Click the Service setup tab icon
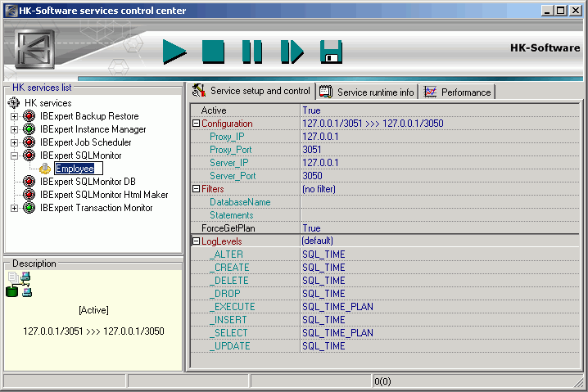588x392 pixels. [199, 90]
